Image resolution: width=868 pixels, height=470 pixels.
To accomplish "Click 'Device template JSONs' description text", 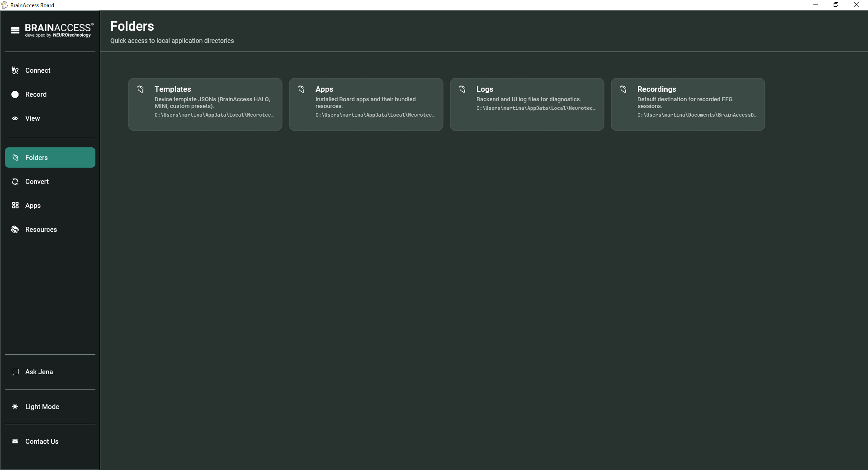I will point(212,103).
